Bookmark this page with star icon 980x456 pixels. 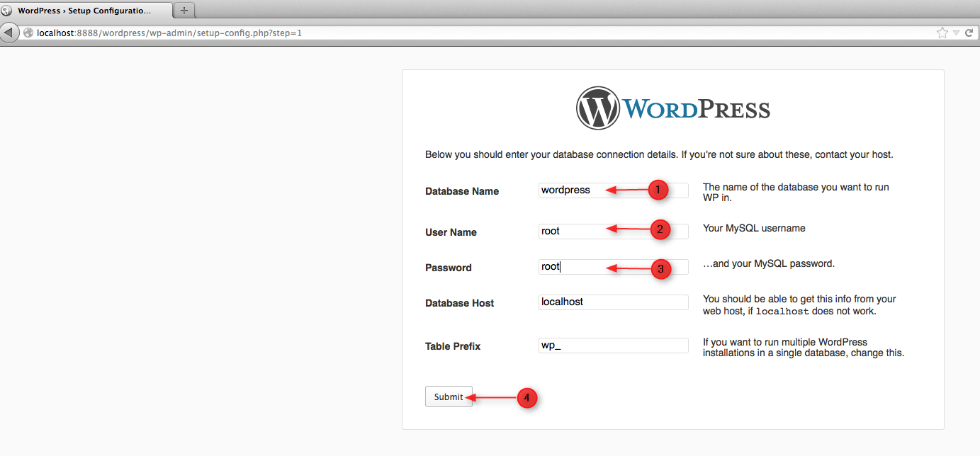click(942, 33)
